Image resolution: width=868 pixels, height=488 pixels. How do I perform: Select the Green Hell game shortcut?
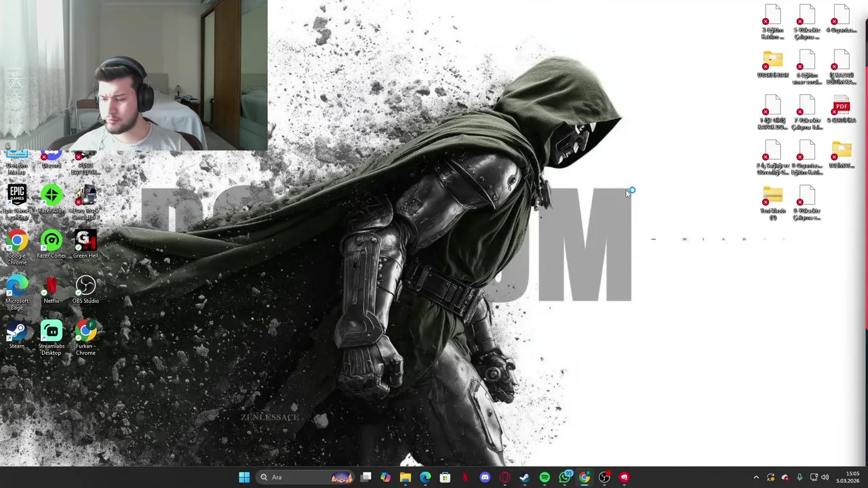[85, 245]
